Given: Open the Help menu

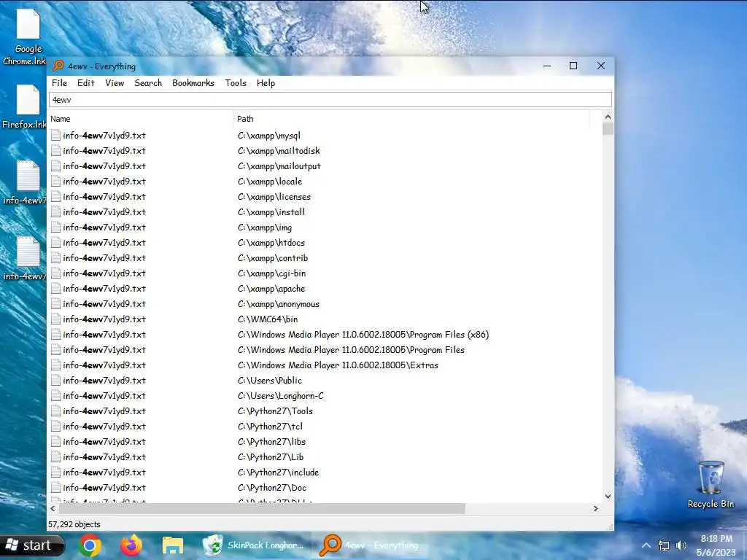Looking at the screenshot, I should [266, 83].
